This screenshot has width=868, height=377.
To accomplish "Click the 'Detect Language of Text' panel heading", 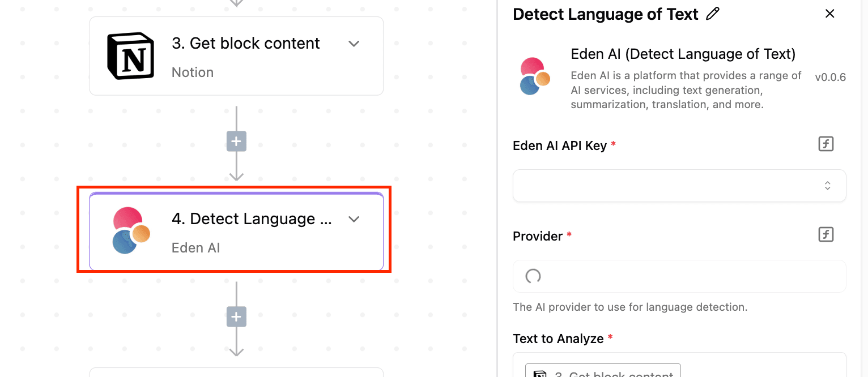I will click(605, 14).
